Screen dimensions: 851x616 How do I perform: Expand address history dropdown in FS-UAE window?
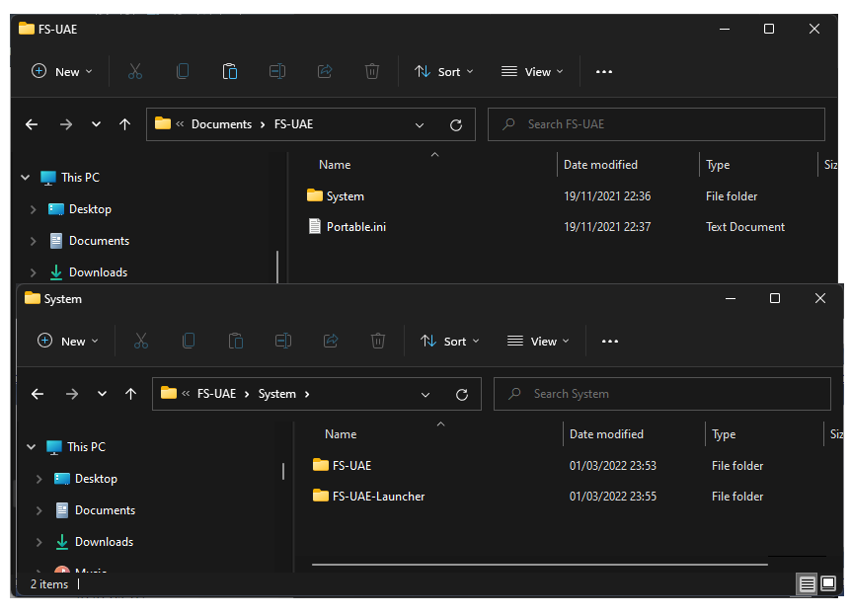click(x=420, y=125)
